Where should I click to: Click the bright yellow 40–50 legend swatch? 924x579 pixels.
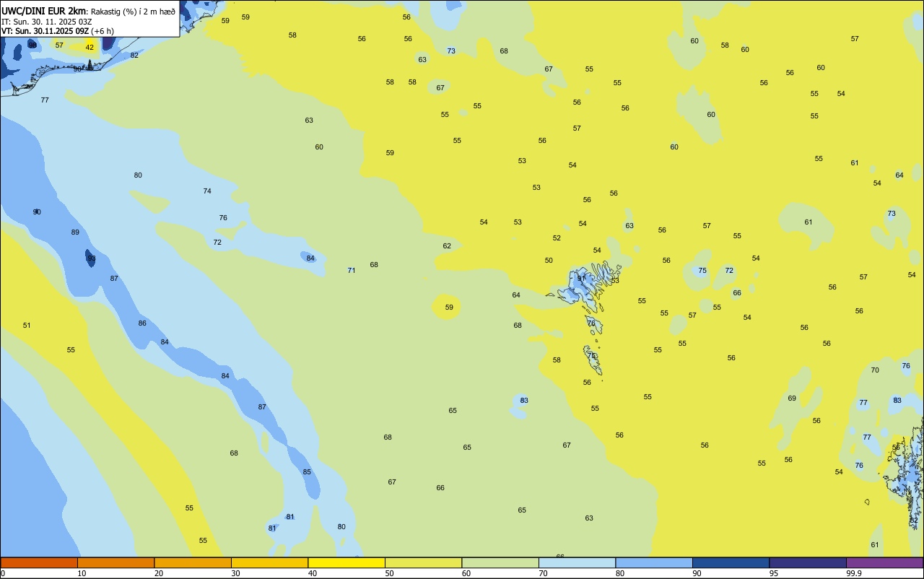(346, 562)
